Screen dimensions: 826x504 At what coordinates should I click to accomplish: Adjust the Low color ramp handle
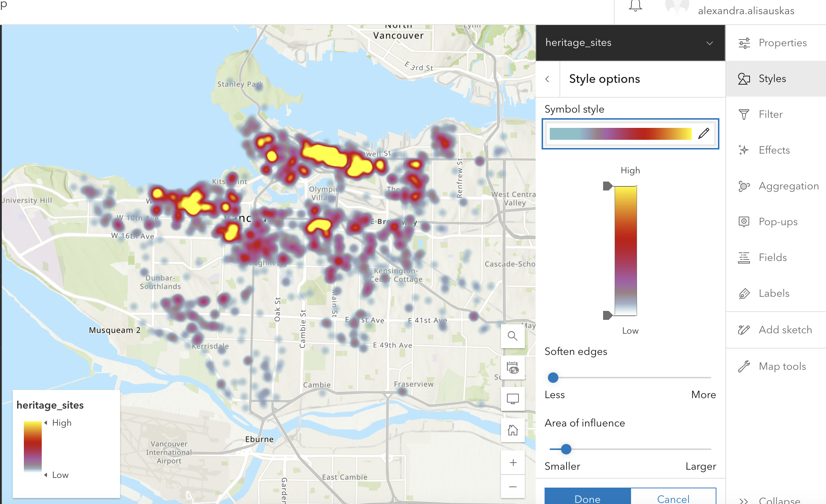(608, 315)
